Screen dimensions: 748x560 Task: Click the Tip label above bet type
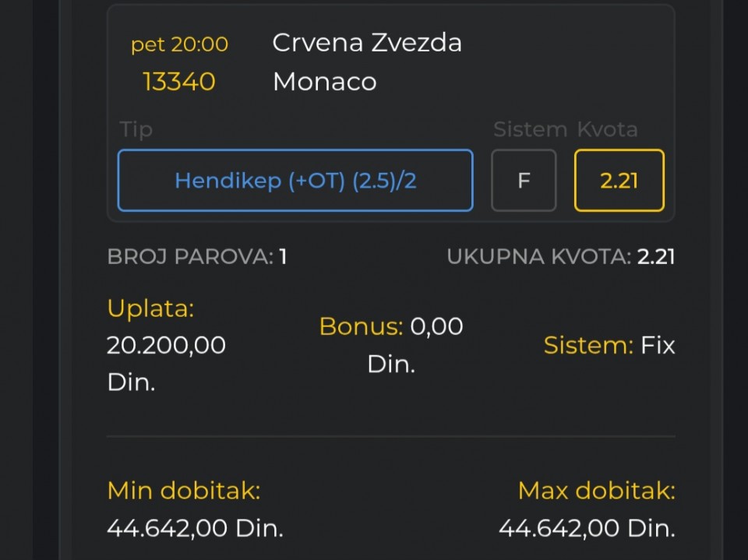pos(136,129)
